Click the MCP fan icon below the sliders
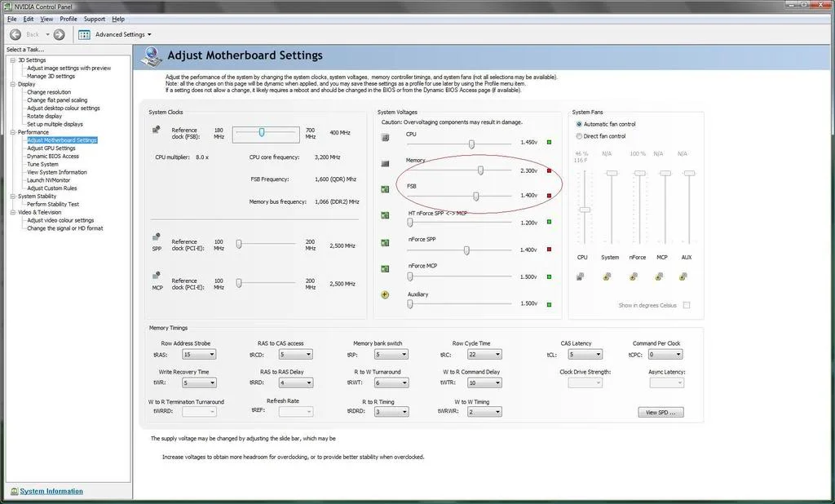 659,276
